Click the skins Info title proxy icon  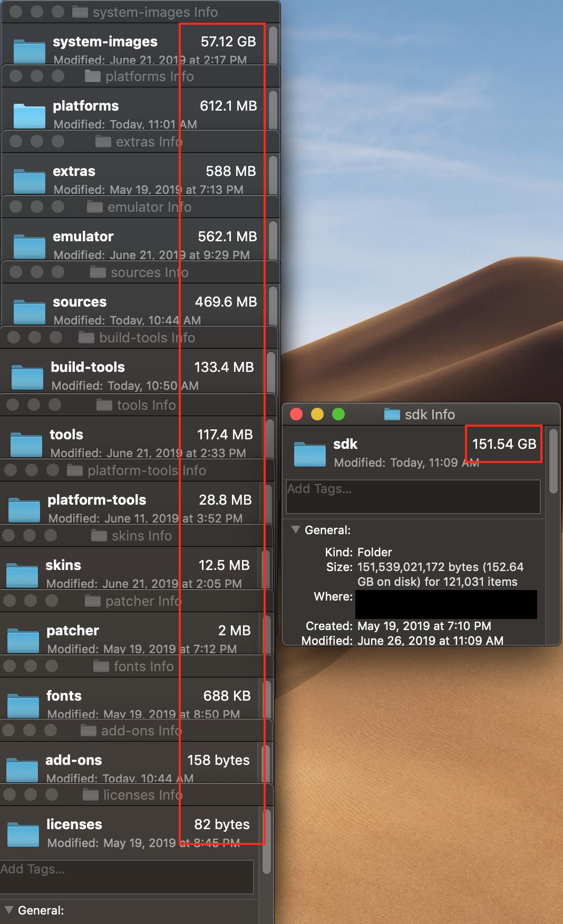99,536
